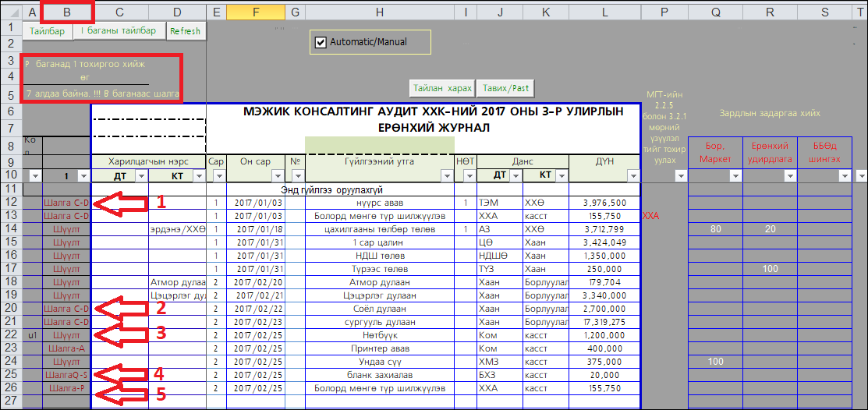Select the cell with amount 3,976,500
Screen dimensions: 868x410
click(604, 203)
